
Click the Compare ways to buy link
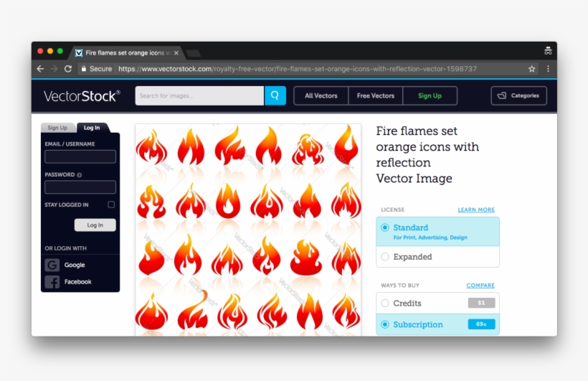480,286
